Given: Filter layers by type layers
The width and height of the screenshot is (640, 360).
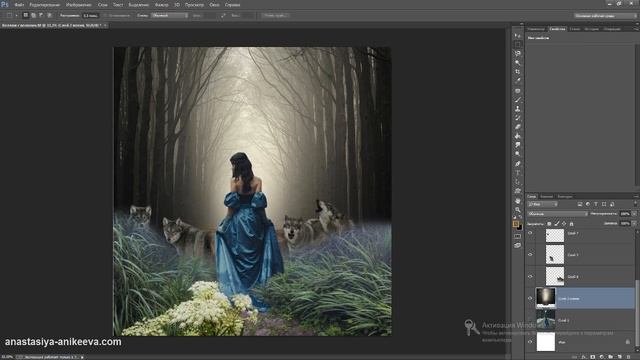Looking at the screenshot, I should coord(596,204).
